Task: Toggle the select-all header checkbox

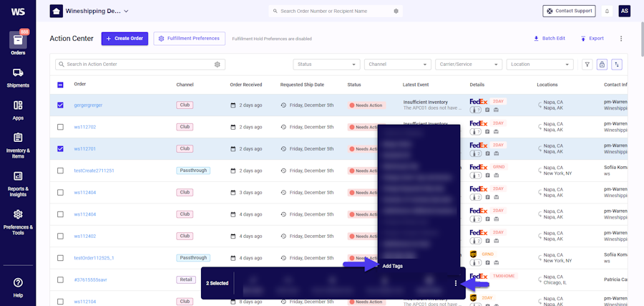Action: (60, 85)
